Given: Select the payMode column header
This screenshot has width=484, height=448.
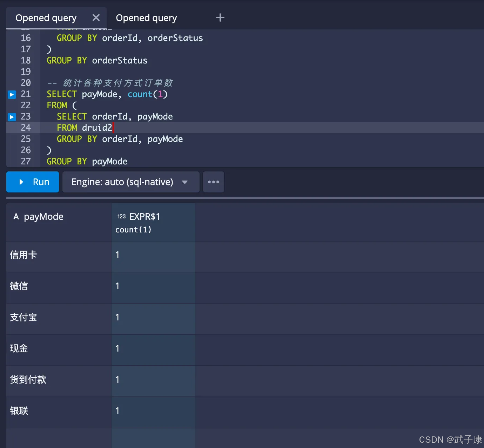Looking at the screenshot, I should click(x=59, y=222).
